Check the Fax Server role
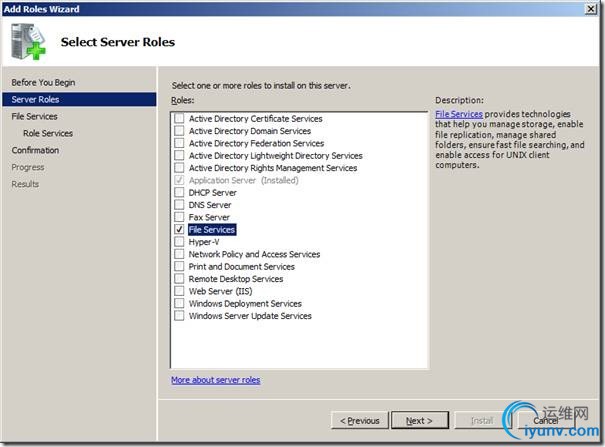The width and height of the screenshot is (605, 447). (x=179, y=217)
